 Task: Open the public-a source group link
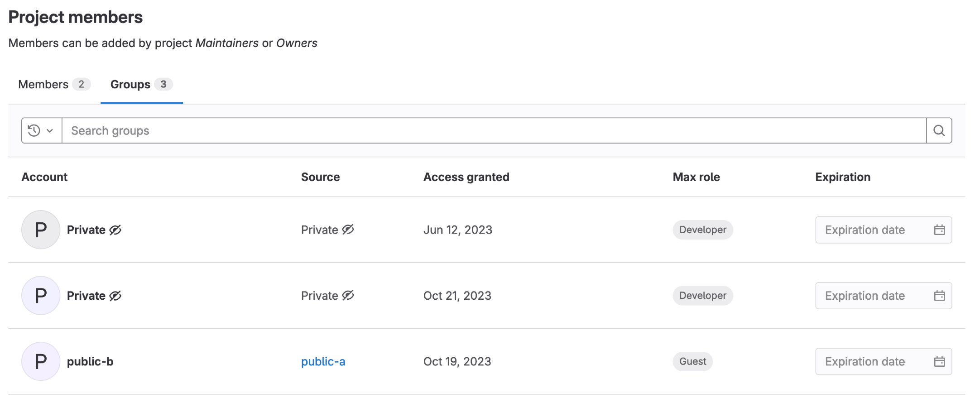[323, 361]
